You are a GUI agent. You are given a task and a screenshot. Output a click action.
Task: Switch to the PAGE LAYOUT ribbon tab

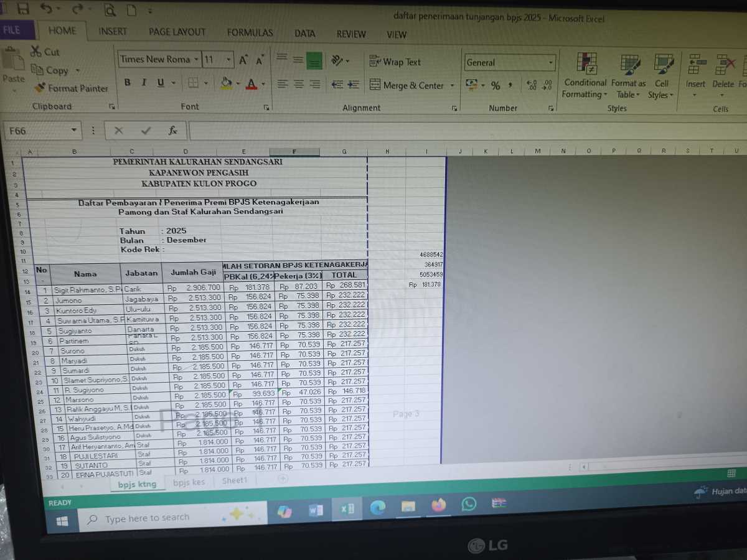click(177, 32)
